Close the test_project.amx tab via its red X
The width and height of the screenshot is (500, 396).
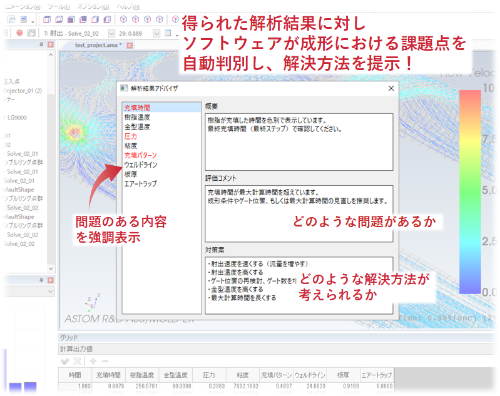(130, 45)
